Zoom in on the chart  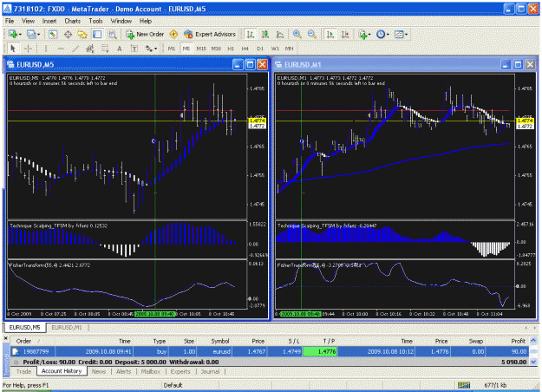click(297, 34)
